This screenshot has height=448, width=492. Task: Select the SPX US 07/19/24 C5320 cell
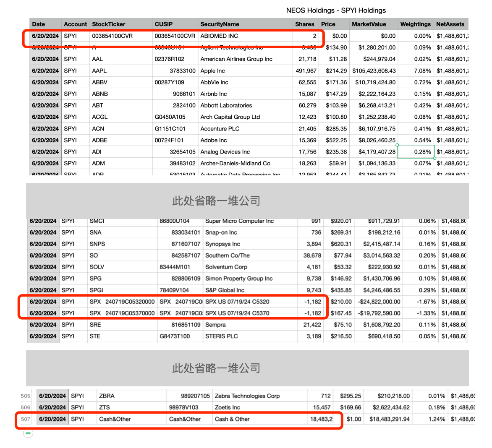pos(250,302)
